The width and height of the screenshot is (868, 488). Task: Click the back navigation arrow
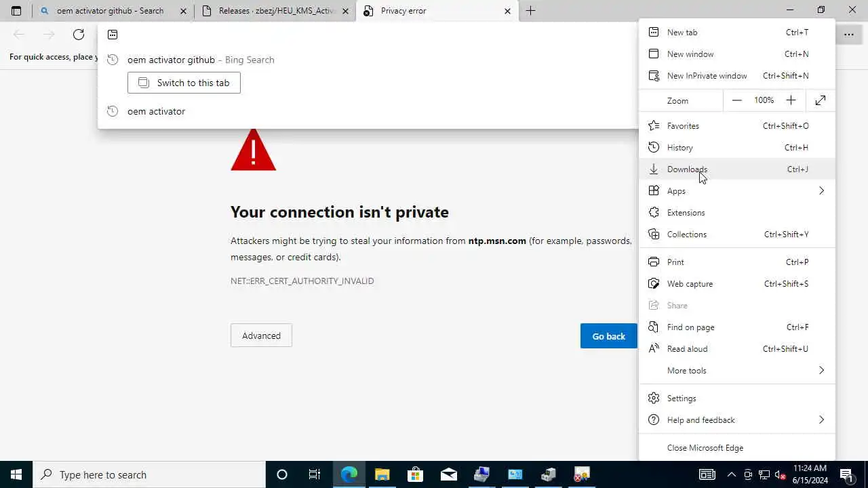[19, 35]
